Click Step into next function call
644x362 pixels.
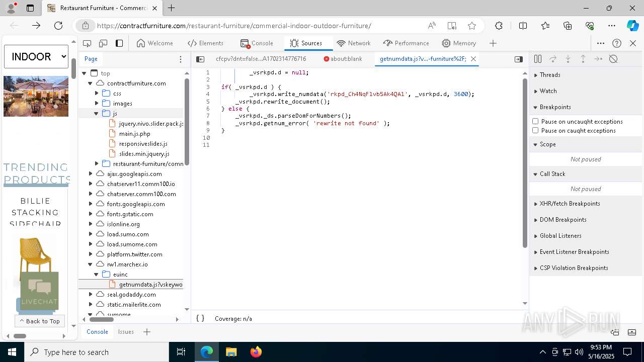[x=568, y=59]
